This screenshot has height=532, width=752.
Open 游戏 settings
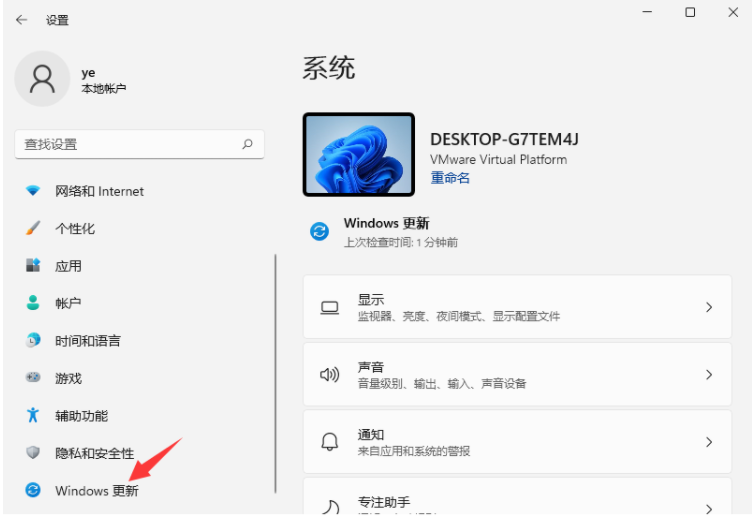point(68,378)
